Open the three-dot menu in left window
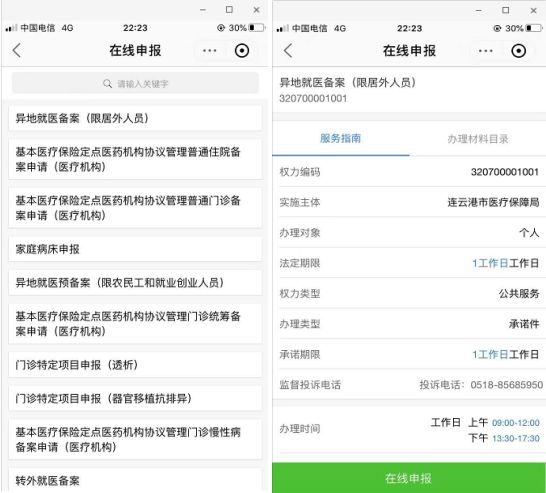This screenshot has width=546, height=493. [210, 51]
